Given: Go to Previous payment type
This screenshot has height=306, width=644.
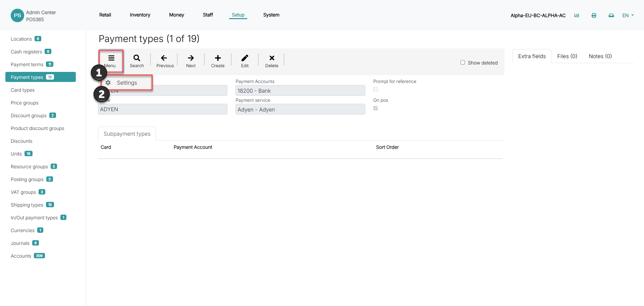Looking at the screenshot, I should (x=165, y=61).
